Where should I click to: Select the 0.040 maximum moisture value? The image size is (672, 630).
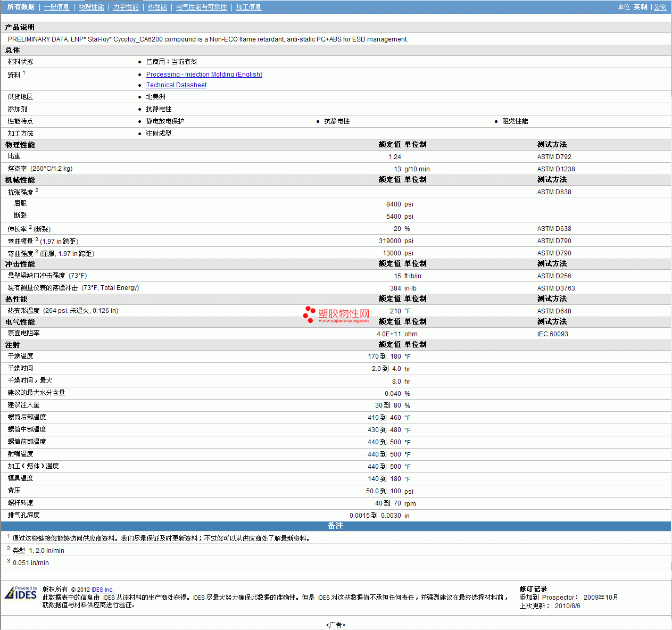393,394
